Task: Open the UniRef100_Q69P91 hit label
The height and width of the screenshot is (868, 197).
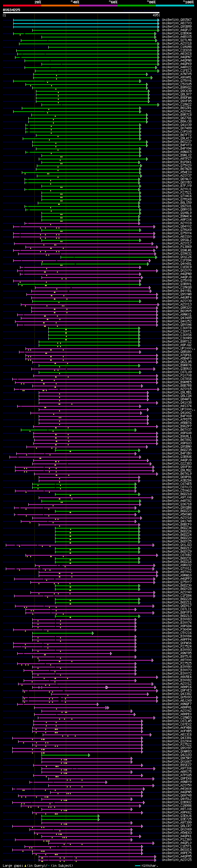Action: tap(177, 477)
